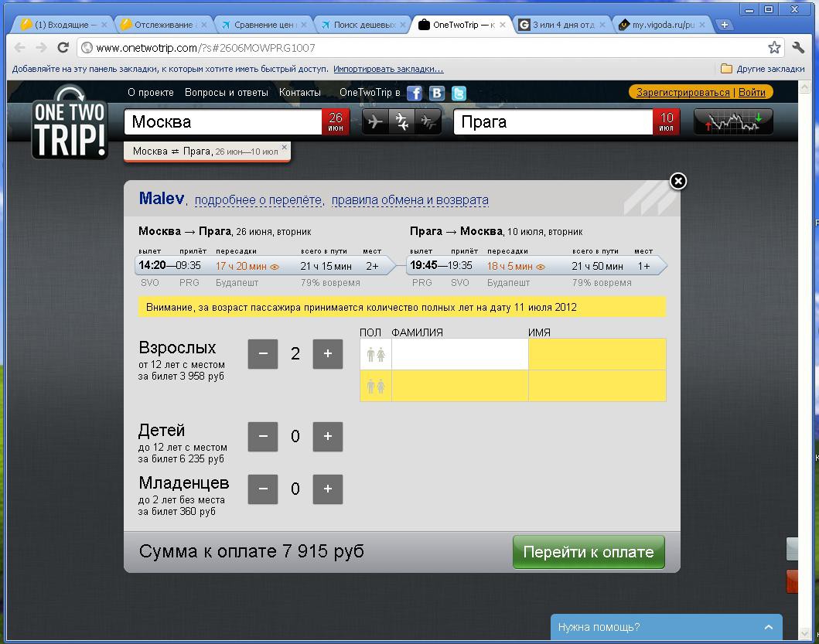Bookmark this page with the star
The width and height of the screenshot is (819, 644).
coord(774,47)
